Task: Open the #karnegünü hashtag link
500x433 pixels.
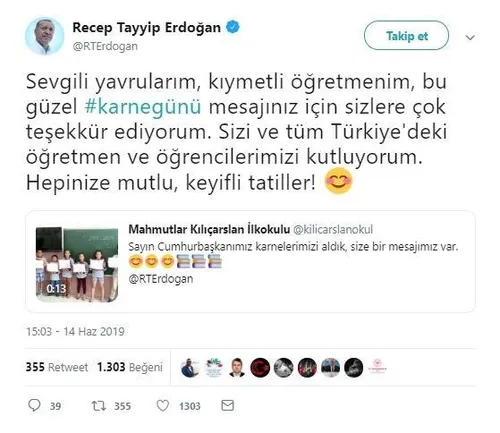Action: coord(143,107)
